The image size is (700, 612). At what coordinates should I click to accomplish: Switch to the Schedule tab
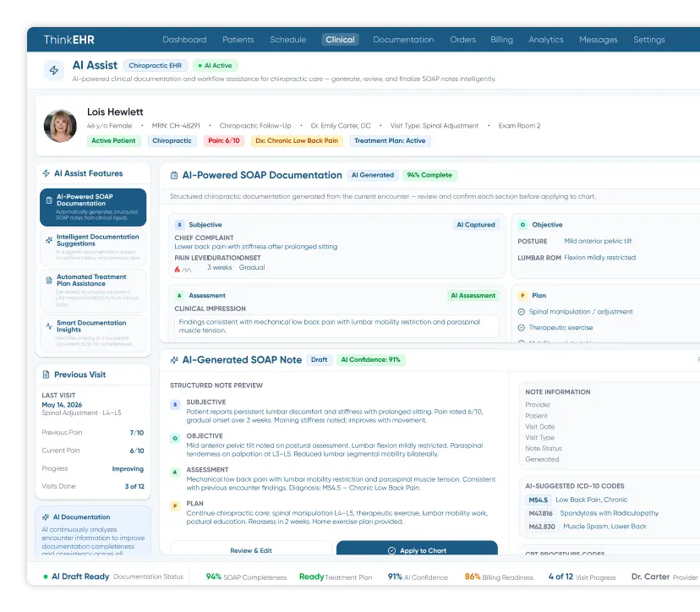tap(288, 40)
